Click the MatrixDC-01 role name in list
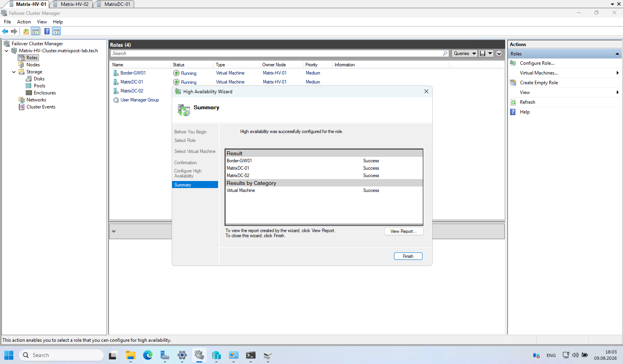 tap(132, 82)
